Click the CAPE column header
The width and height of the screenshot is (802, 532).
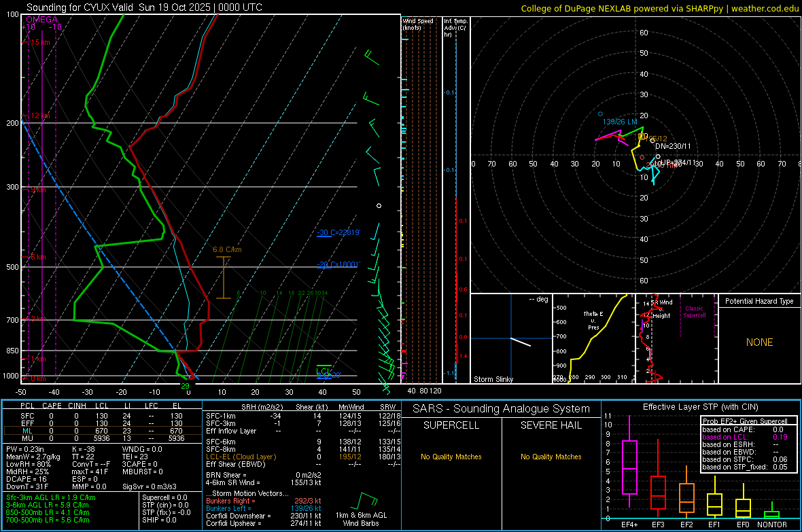[52, 406]
